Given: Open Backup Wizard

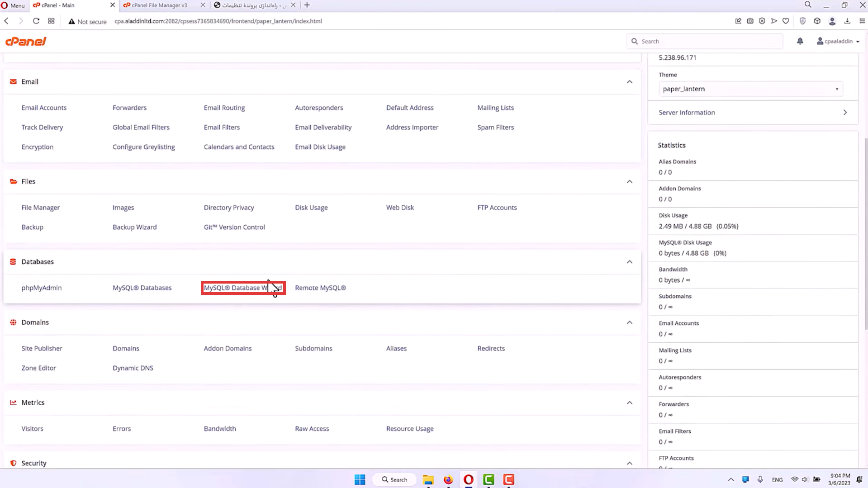Looking at the screenshot, I should (x=135, y=227).
